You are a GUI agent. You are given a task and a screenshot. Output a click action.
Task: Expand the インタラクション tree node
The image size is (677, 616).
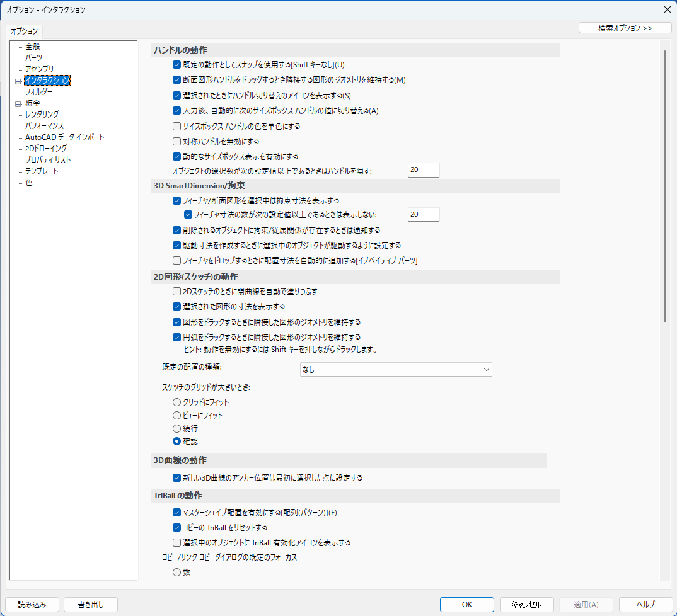pyautogui.click(x=19, y=81)
